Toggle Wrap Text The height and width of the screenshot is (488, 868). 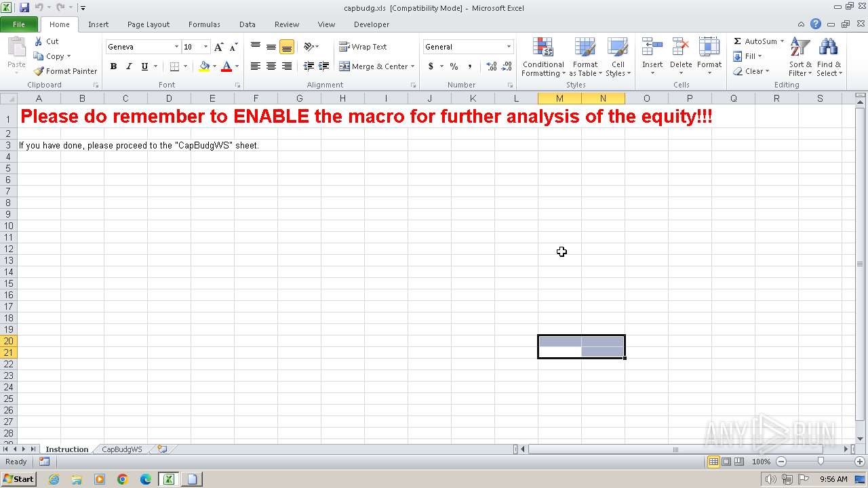[363, 47]
